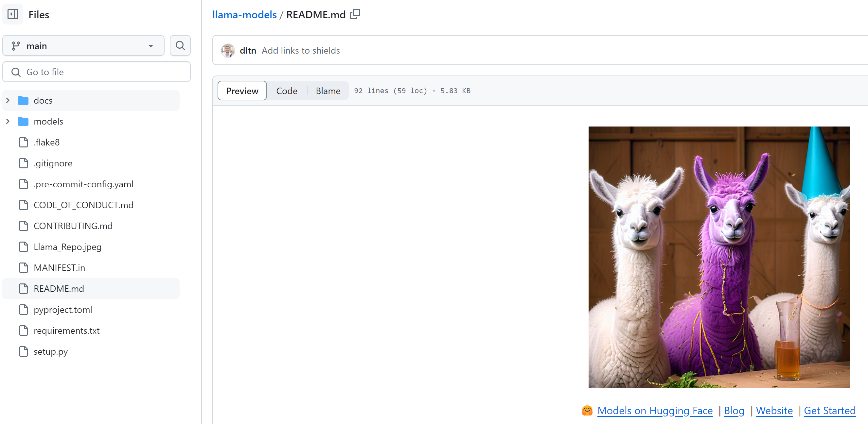
Task: Click the setup.py file icon
Action: 24,351
